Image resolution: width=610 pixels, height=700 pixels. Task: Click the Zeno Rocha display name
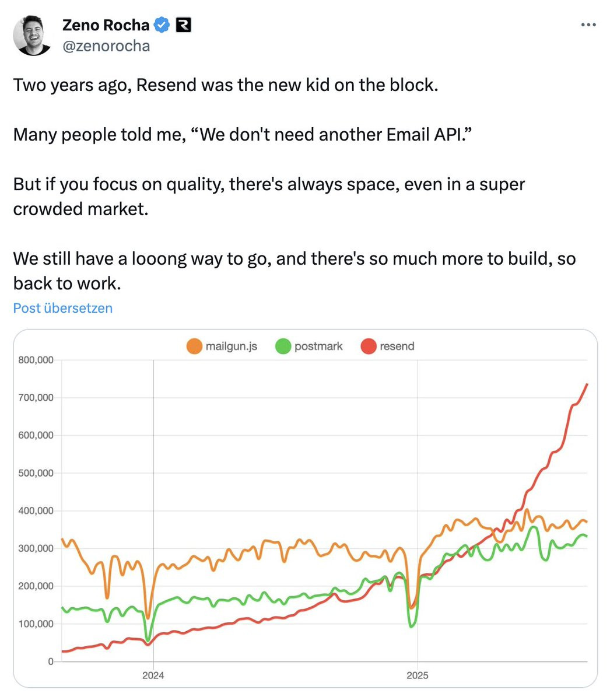coord(106,25)
